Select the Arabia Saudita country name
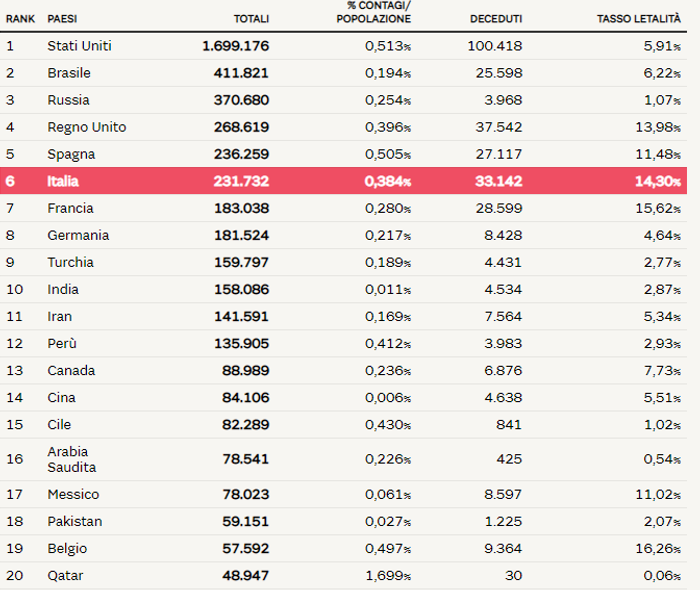 [71, 460]
